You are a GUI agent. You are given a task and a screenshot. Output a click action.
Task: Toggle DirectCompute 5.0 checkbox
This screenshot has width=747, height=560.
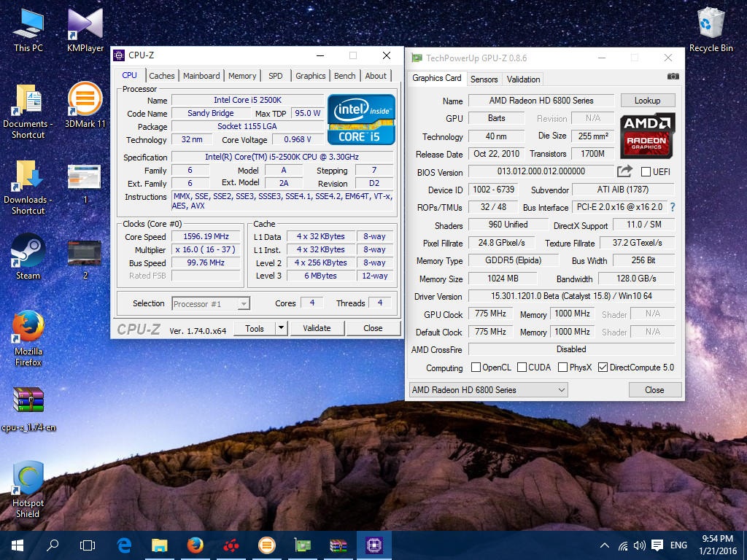click(x=603, y=367)
